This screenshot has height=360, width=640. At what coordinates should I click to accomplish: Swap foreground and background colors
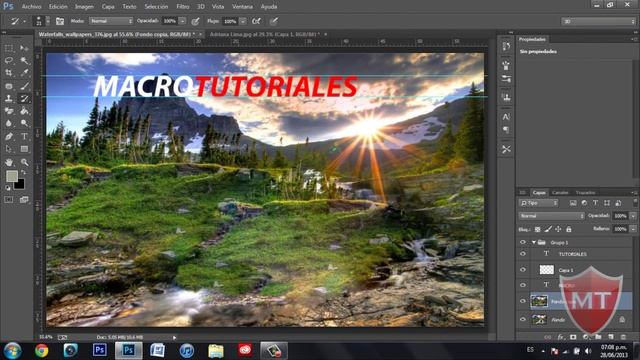coord(23,172)
